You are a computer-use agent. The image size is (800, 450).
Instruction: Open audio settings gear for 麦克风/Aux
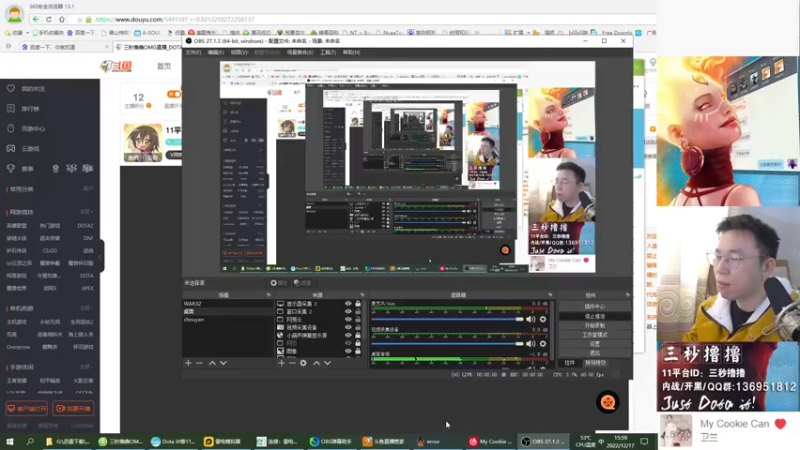[x=543, y=319]
